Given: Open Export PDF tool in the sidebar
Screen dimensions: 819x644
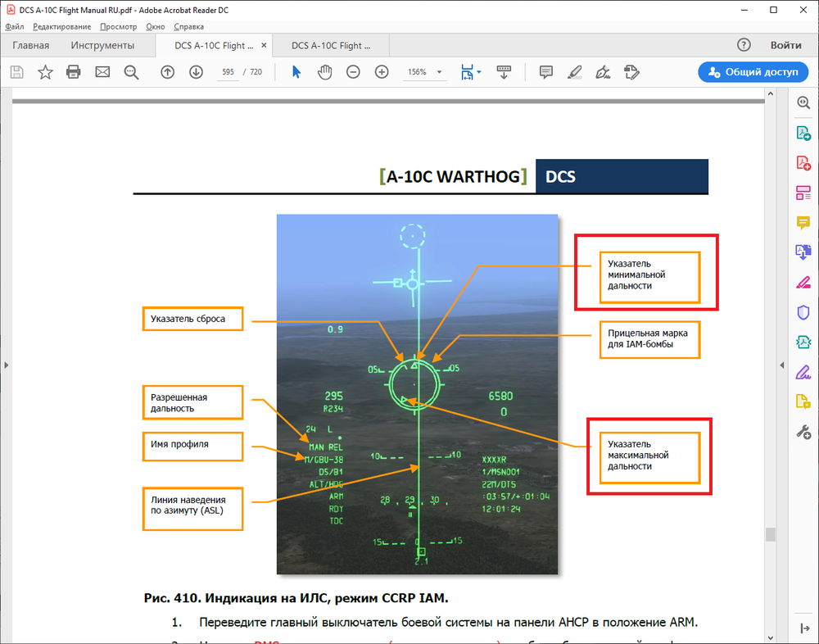Looking at the screenshot, I should coord(803,134).
